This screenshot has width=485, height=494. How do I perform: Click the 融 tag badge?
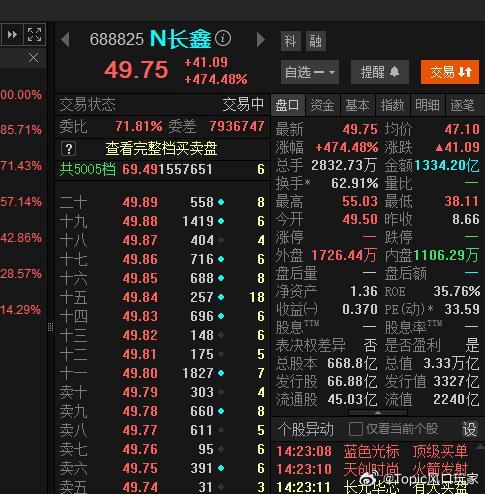[316, 41]
